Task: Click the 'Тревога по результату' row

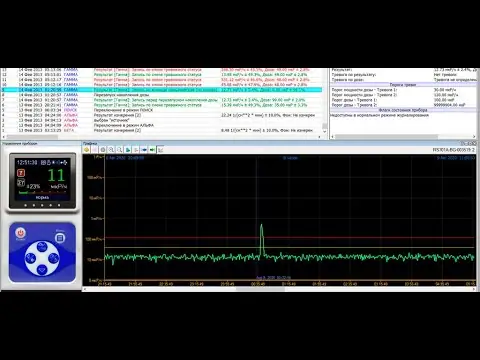Action: (x=403, y=75)
